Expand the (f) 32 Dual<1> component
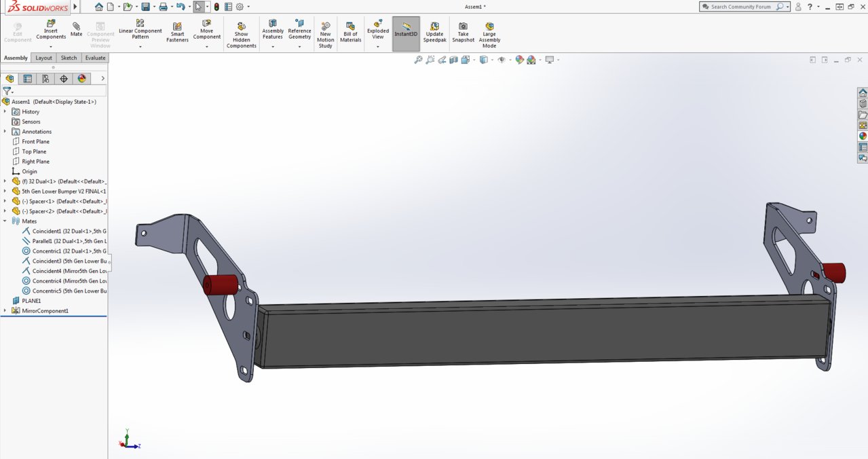The width and height of the screenshot is (868, 459). [5, 181]
